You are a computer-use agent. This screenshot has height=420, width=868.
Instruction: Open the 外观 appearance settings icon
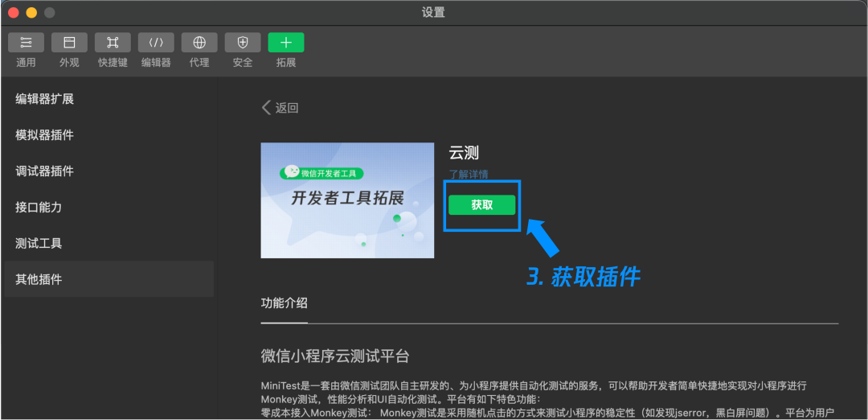coord(69,43)
